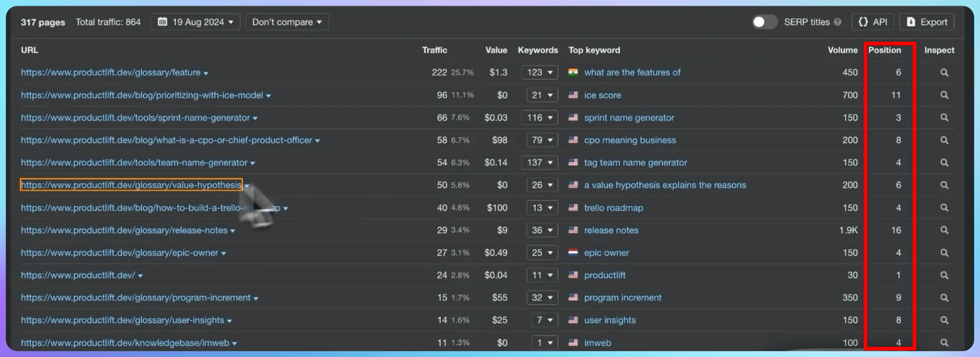Open the glossary/value-hypothesis URL link
Viewport: 980px width, 357px height.
pyautogui.click(x=131, y=185)
